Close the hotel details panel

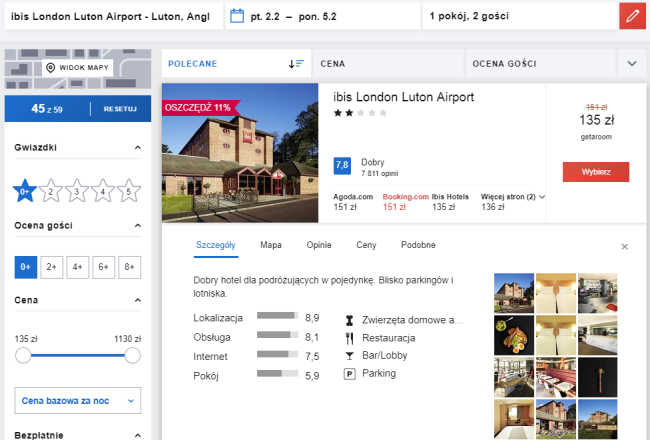pos(625,247)
